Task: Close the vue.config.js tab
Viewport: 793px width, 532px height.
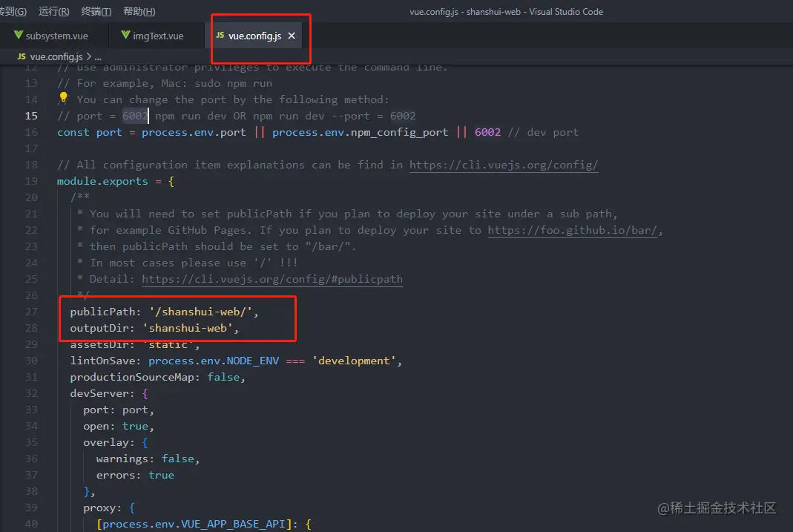Action: coord(292,36)
